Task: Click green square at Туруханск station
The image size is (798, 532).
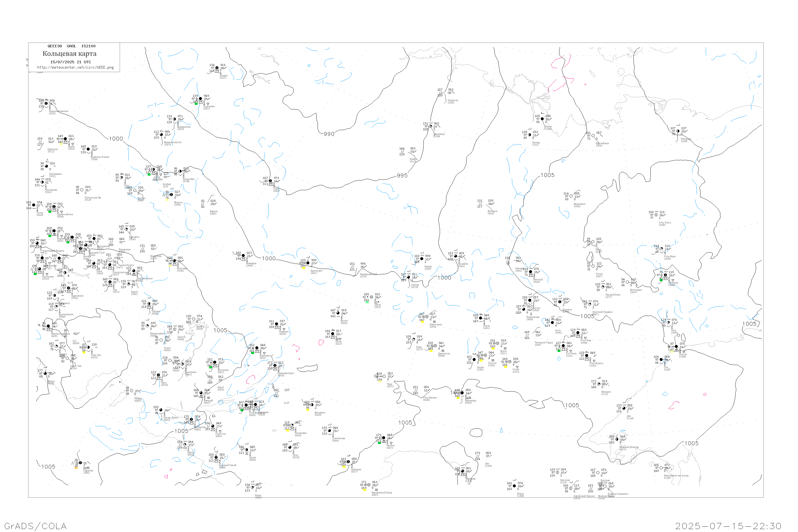Action: tap(196, 103)
